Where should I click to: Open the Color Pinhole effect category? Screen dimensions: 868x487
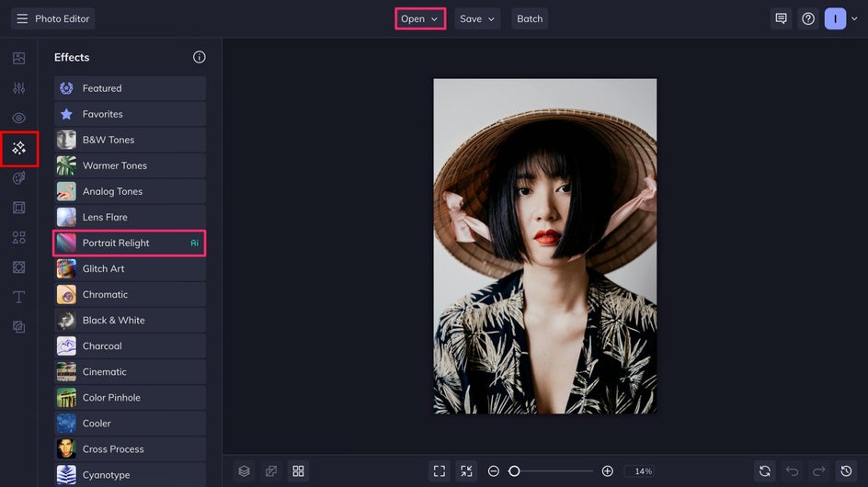click(130, 397)
